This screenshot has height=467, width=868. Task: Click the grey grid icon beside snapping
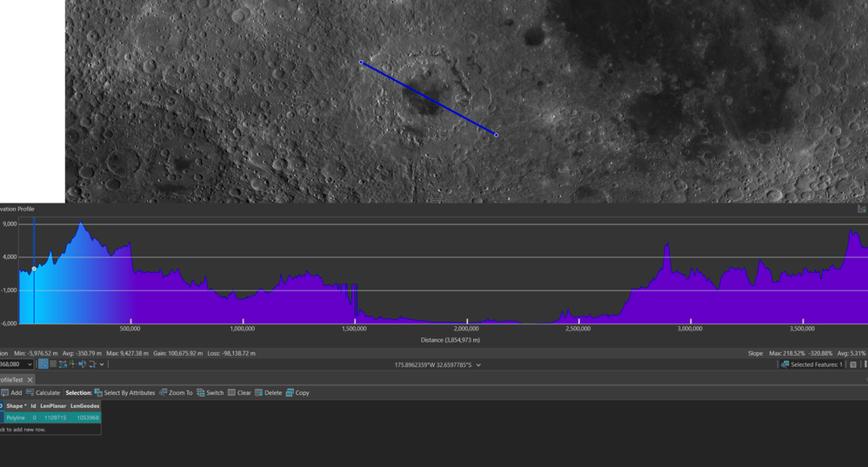[53, 364]
